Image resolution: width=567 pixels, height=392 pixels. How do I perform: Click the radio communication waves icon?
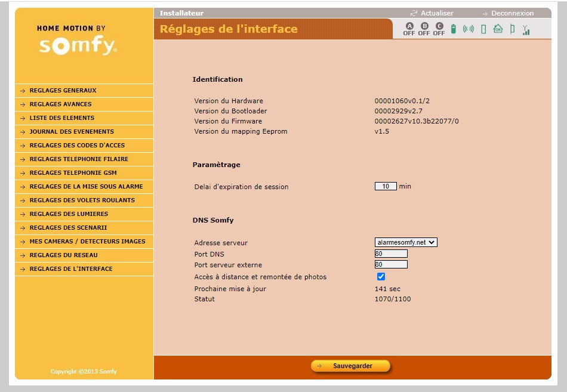(x=469, y=29)
